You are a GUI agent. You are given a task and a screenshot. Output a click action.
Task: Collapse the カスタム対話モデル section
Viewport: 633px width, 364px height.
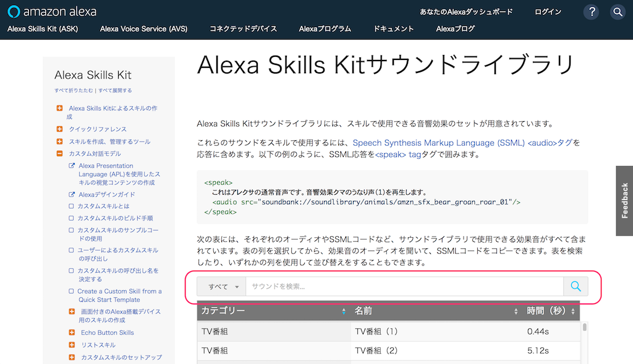click(x=60, y=153)
